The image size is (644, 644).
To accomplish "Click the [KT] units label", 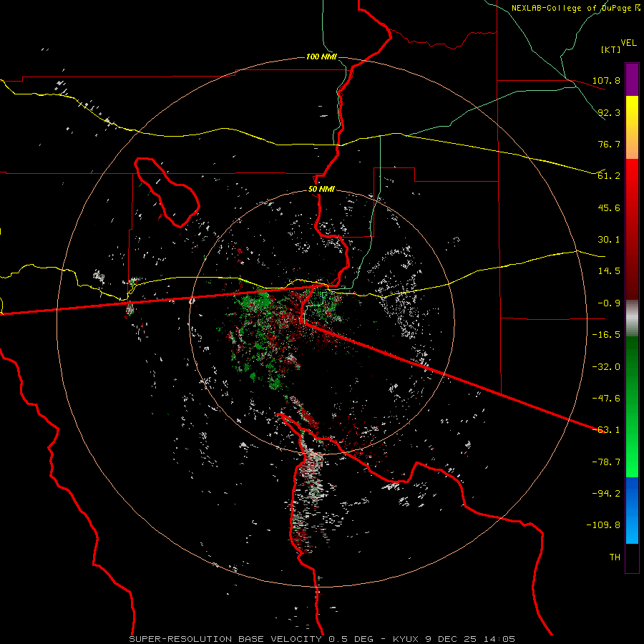I will pos(611,49).
